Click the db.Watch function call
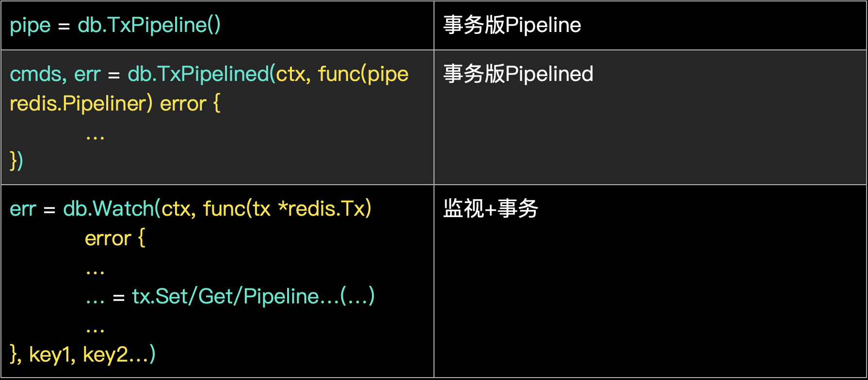868x380 pixels. pyautogui.click(x=108, y=209)
